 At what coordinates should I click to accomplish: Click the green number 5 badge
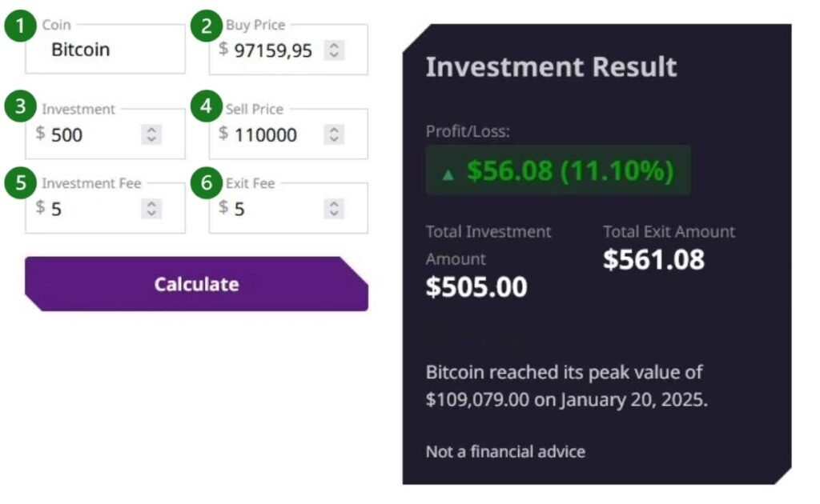tap(20, 182)
